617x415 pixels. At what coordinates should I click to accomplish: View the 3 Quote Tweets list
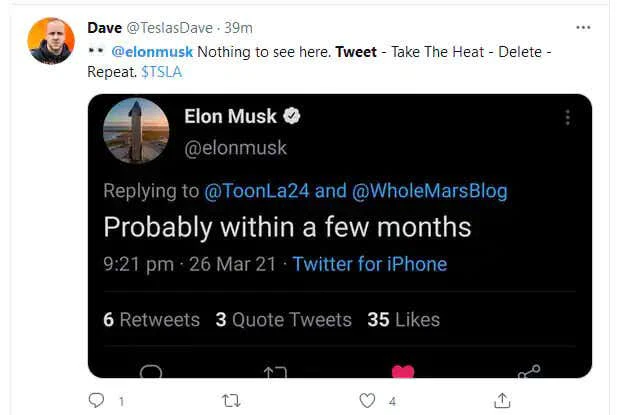pyautogui.click(x=283, y=320)
